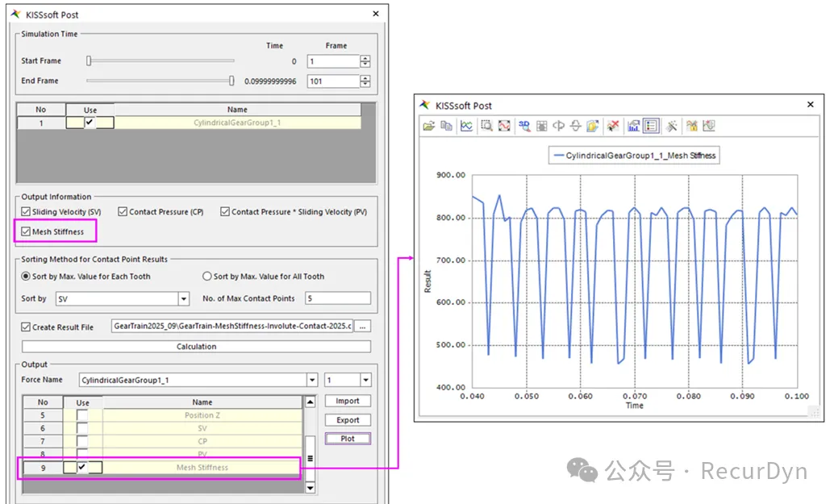Select the line chart curves icon

[466, 126]
